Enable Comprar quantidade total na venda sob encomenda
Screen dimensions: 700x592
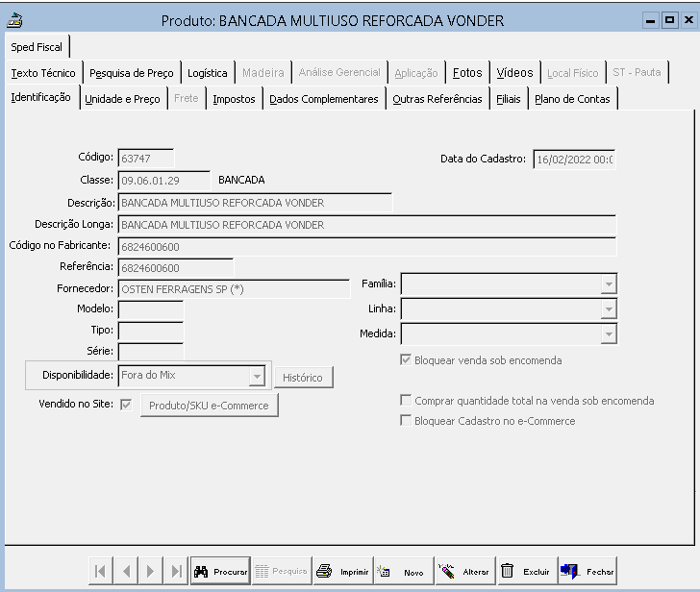(406, 400)
